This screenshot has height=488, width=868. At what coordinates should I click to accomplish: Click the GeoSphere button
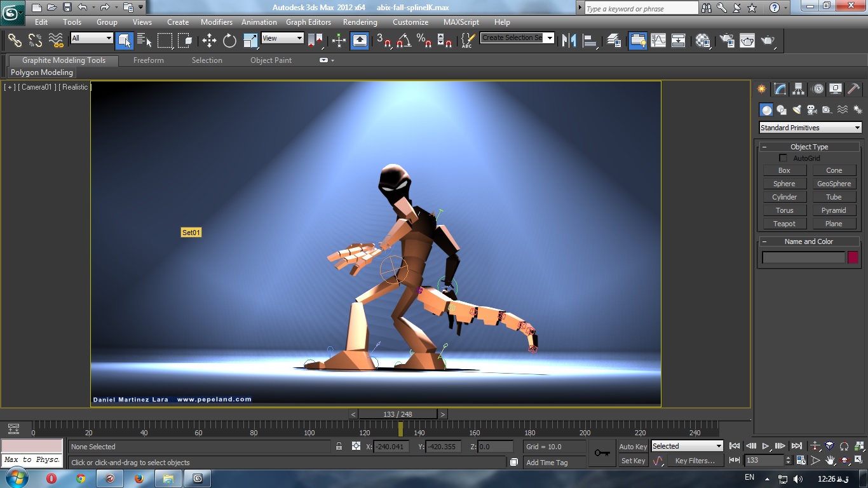pos(834,184)
